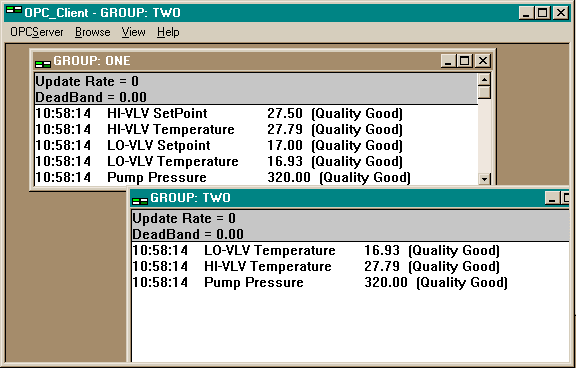Image resolution: width=576 pixels, height=368 pixels.
Task: Maximize the main OPC_Client window
Action: pyautogui.click(x=542, y=13)
